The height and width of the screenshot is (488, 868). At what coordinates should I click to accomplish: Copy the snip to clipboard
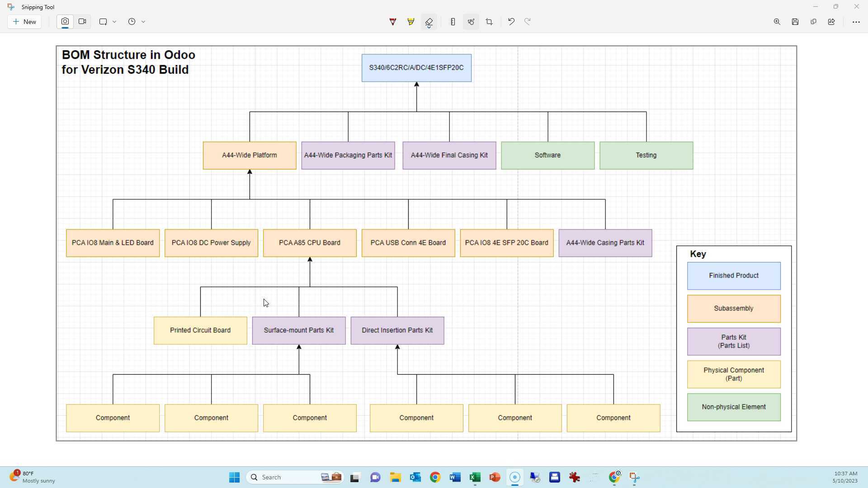[813, 21]
